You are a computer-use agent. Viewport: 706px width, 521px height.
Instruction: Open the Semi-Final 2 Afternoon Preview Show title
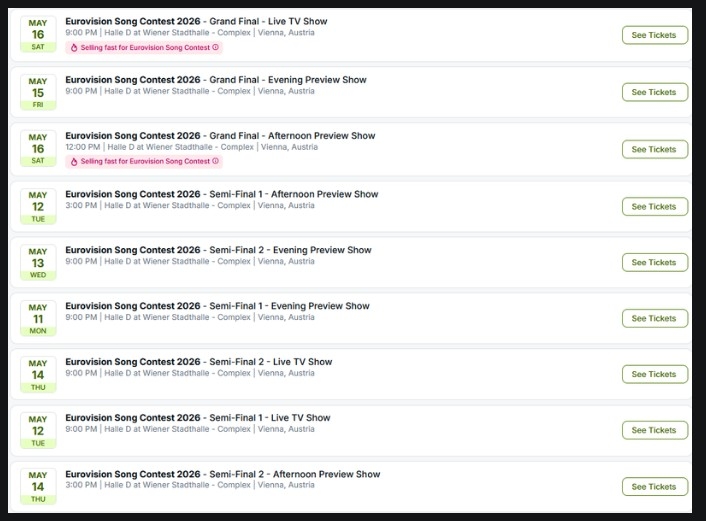[x=222, y=474]
